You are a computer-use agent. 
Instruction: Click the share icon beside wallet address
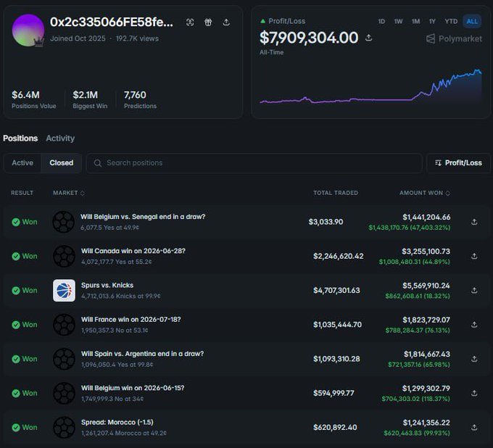tap(226, 22)
